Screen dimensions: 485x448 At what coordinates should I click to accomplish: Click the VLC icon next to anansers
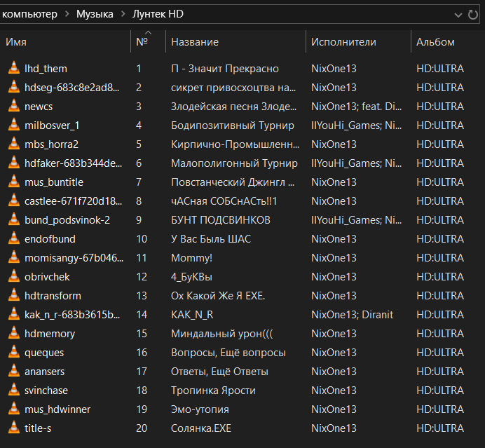point(14,370)
